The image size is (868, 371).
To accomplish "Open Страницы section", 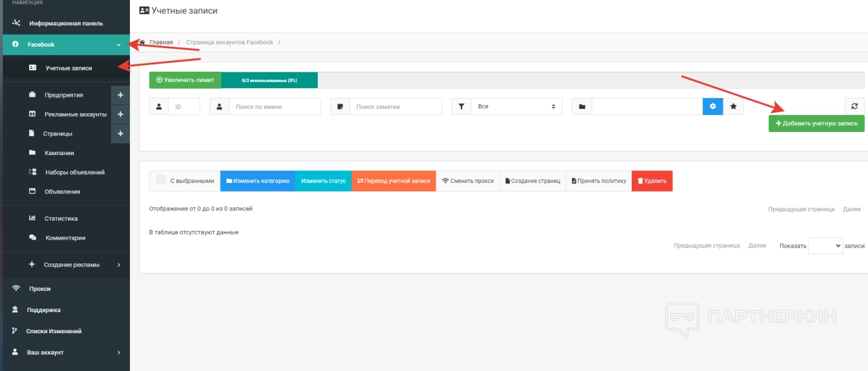I will [x=58, y=134].
